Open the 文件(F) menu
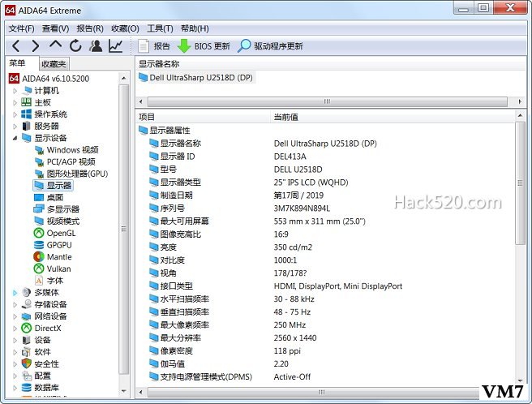Image resolution: width=532 pixels, height=404 pixels. [22, 28]
